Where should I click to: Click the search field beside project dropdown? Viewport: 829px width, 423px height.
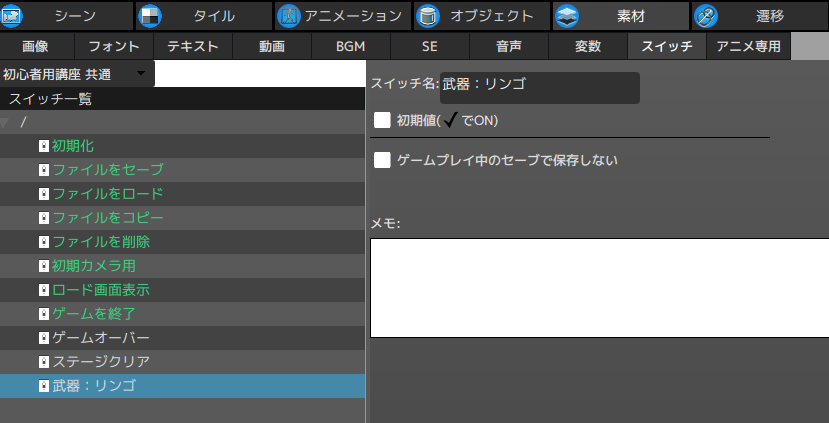[260, 73]
